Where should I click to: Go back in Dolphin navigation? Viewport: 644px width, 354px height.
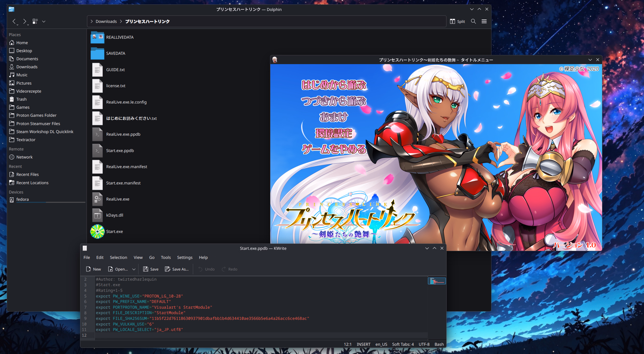tap(14, 21)
